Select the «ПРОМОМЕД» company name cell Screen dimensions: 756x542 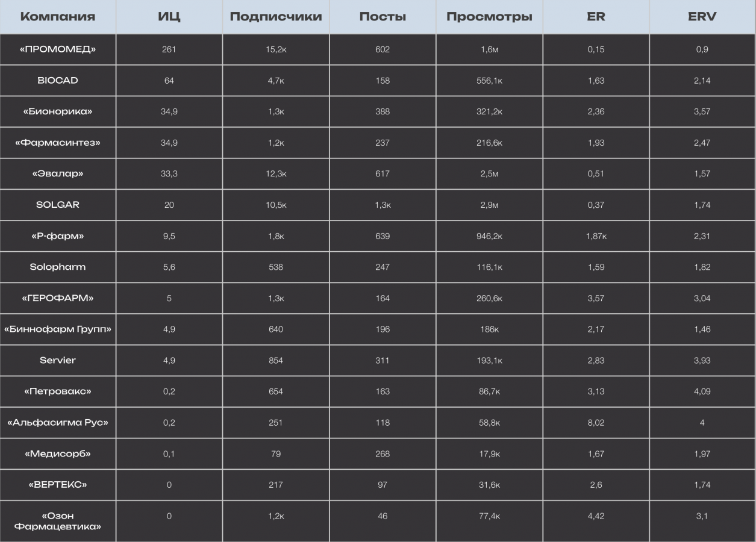(58, 49)
